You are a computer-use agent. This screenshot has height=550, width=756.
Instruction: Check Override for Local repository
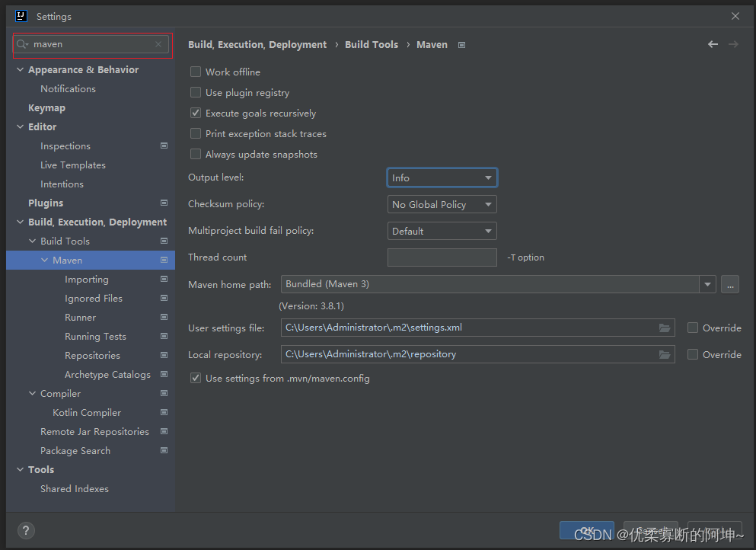point(692,355)
